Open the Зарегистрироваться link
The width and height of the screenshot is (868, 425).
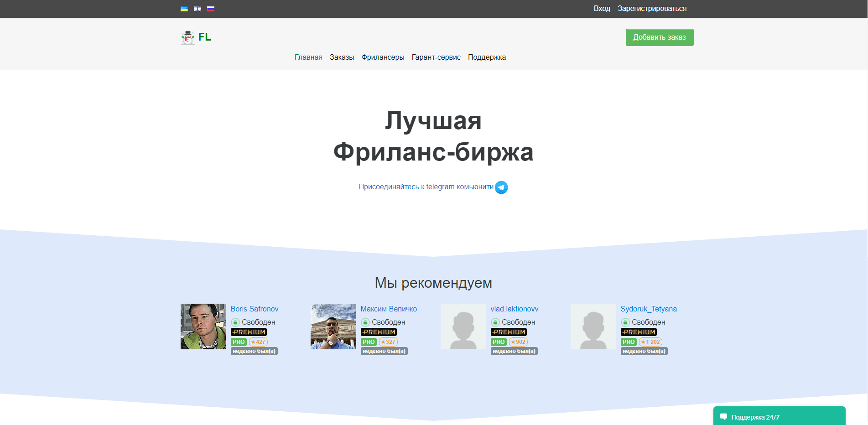coord(652,8)
